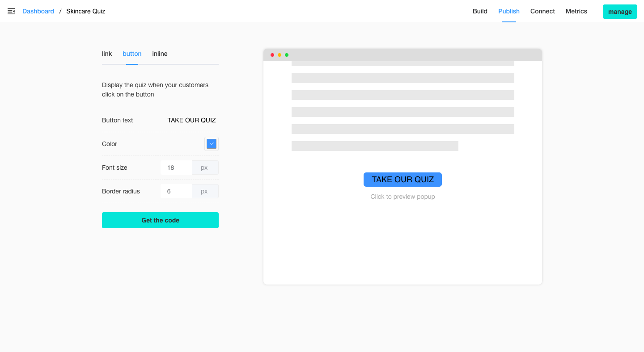644x352 pixels.
Task: Switch to the link embed tab
Action: (x=107, y=54)
